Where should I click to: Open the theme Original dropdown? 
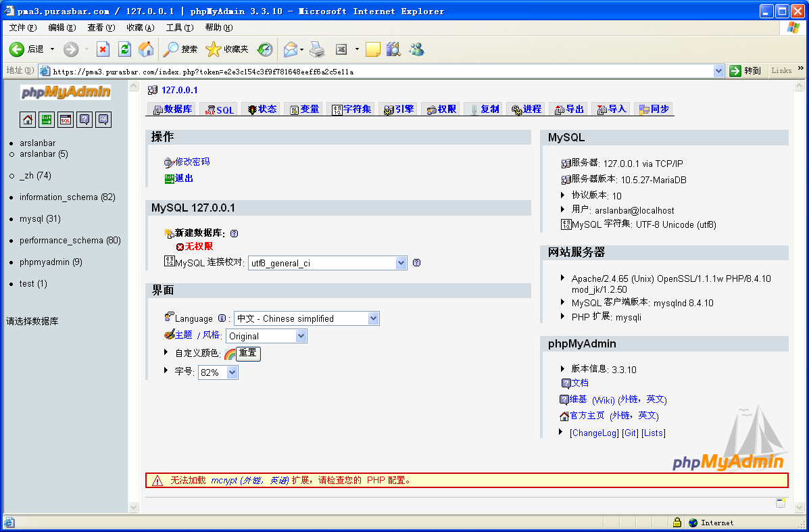pyautogui.click(x=266, y=336)
